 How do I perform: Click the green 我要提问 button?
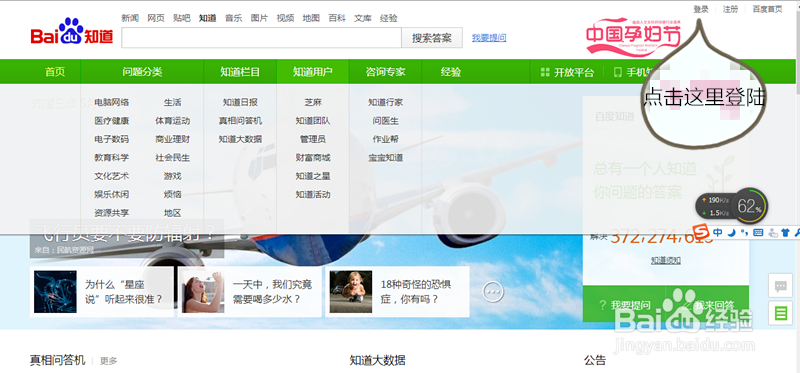click(624, 305)
